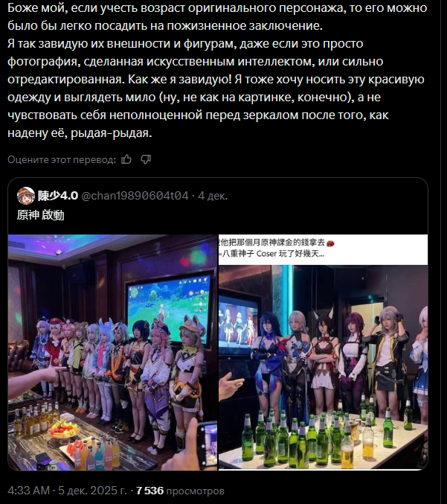Screen dimensions: 447x504
Task: Click the Chinese caption atop the right photo
Action: coord(276,248)
